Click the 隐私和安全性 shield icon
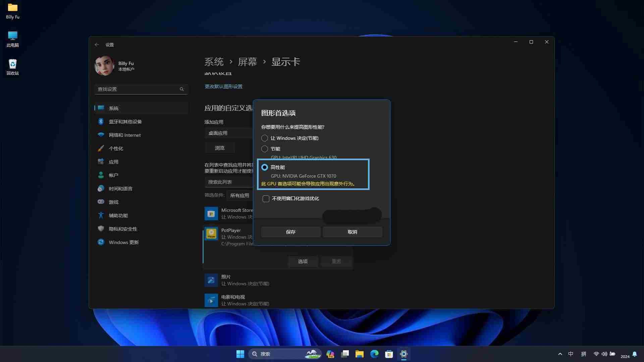This screenshot has width=644, height=362. [x=101, y=229]
